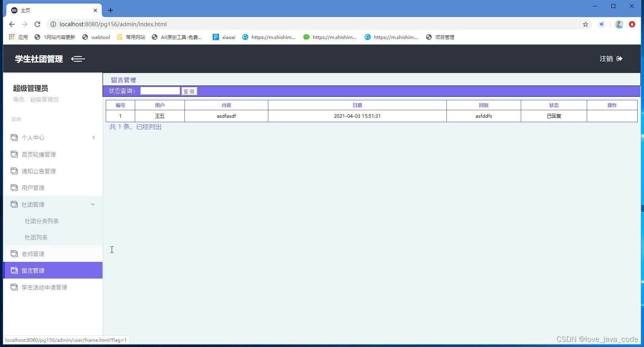The height and width of the screenshot is (347, 644).
Task: Click the 学生活动申请管理 menu icon
Action: (14, 287)
